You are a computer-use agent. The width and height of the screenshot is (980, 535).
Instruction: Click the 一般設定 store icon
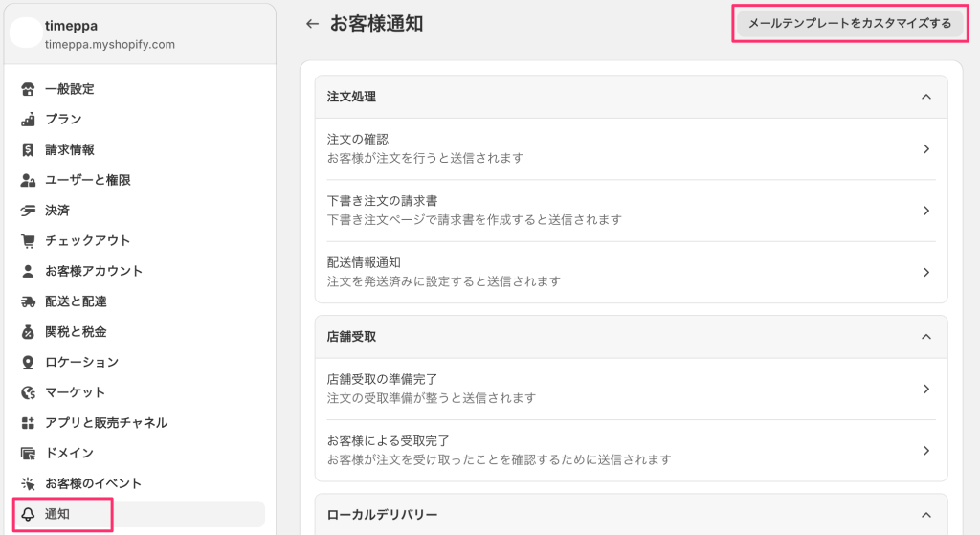pos(28,89)
